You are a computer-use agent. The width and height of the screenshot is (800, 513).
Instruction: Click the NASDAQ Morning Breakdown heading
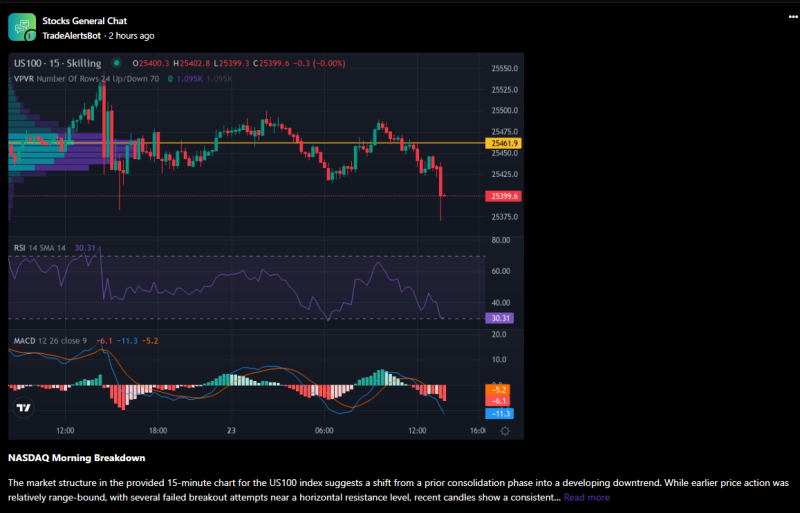point(77,458)
